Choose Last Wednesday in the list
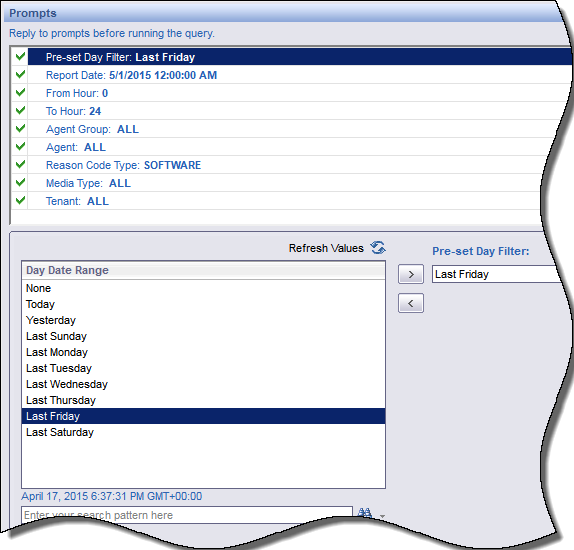This screenshot has height=550, width=574. (x=203, y=384)
